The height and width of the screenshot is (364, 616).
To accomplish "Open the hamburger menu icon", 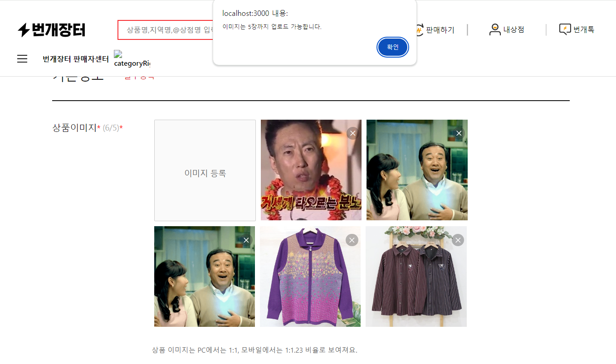I will [x=22, y=59].
